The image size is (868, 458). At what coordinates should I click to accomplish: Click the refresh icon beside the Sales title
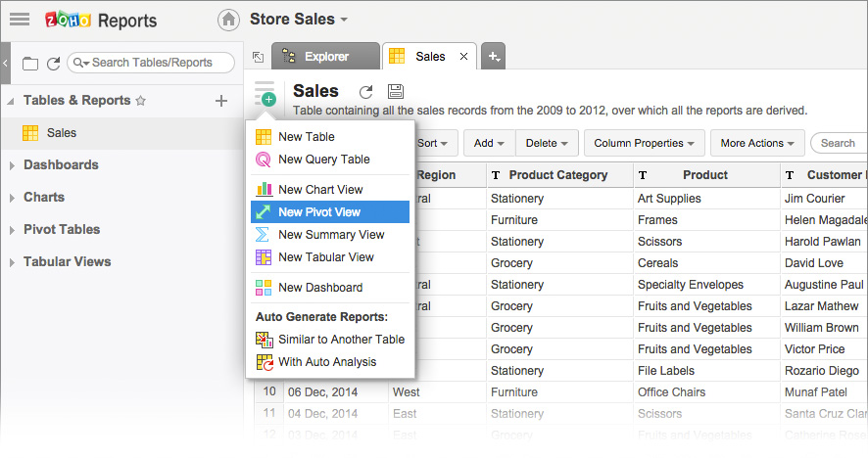(x=366, y=92)
